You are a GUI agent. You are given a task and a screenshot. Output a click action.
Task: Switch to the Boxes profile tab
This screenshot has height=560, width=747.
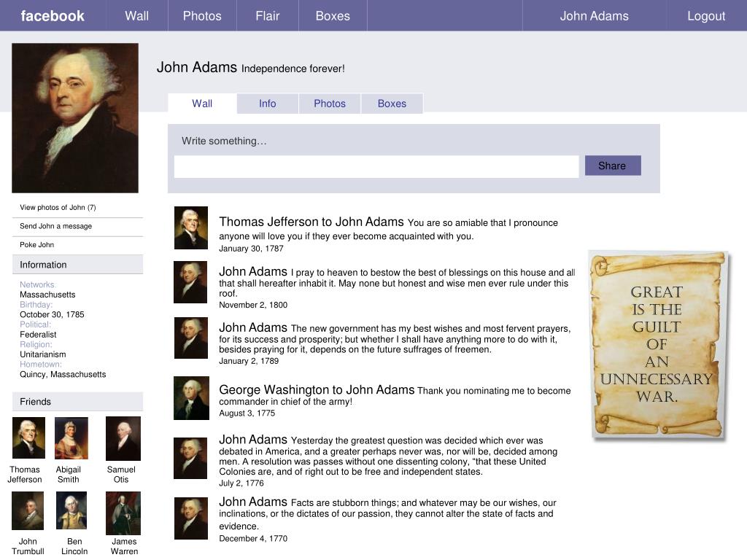tap(392, 104)
